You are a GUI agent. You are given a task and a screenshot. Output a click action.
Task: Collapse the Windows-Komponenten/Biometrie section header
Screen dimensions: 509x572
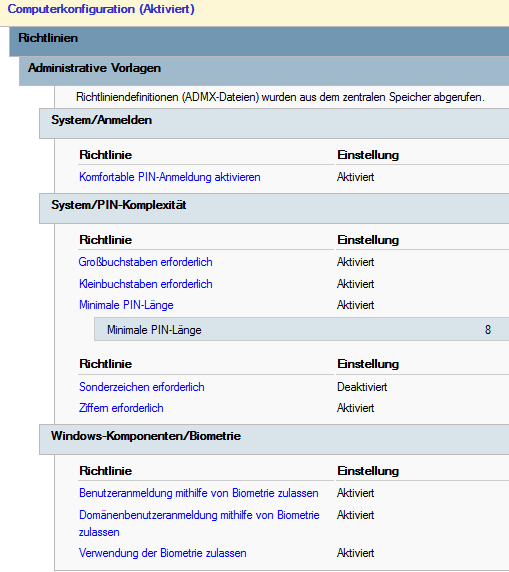274,439
